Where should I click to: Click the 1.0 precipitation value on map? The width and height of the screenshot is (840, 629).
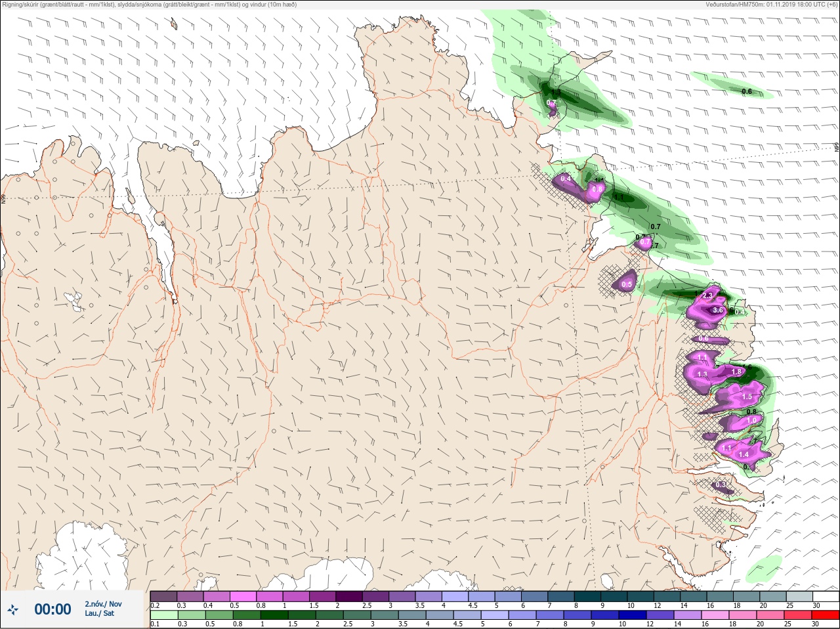click(752, 420)
